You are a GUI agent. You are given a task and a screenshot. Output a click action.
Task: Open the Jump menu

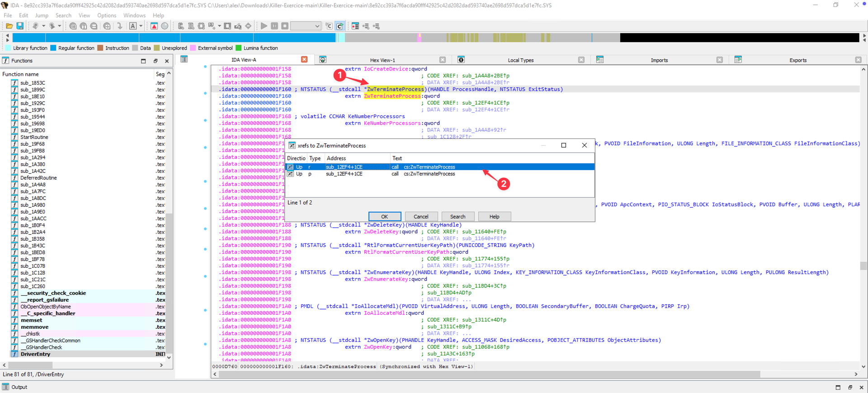tap(42, 15)
